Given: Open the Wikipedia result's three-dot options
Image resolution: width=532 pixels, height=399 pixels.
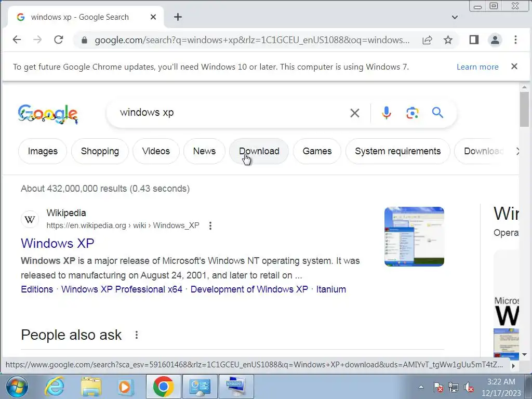Looking at the screenshot, I should tap(210, 225).
